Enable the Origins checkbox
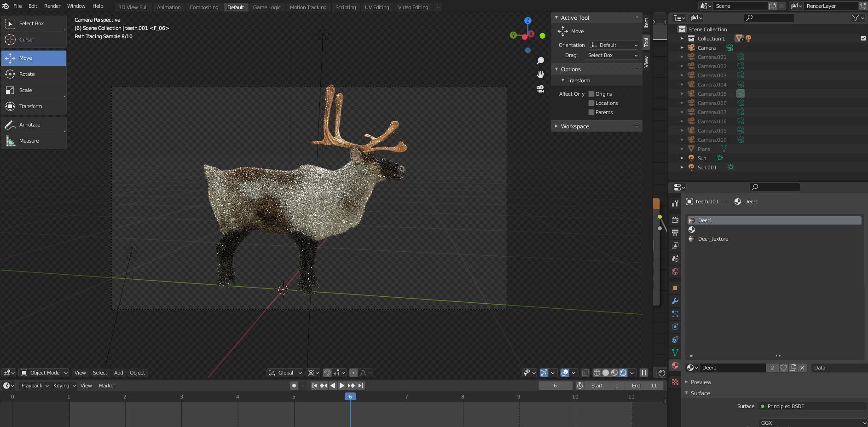This screenshot has width=868, height=427. [x=591, y=94]
